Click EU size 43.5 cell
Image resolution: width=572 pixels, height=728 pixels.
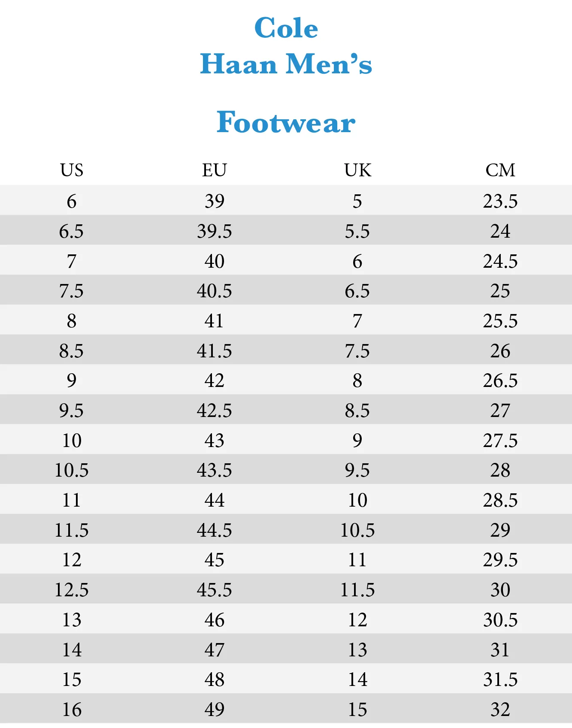coord(215,470)
